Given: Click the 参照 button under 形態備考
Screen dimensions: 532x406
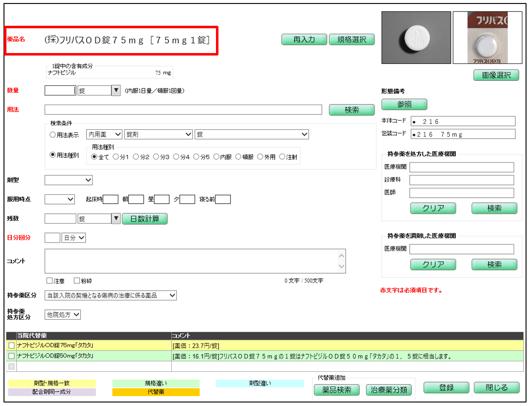Looking at the screenshot, I should pyautogui.click(x=404, y=105).
